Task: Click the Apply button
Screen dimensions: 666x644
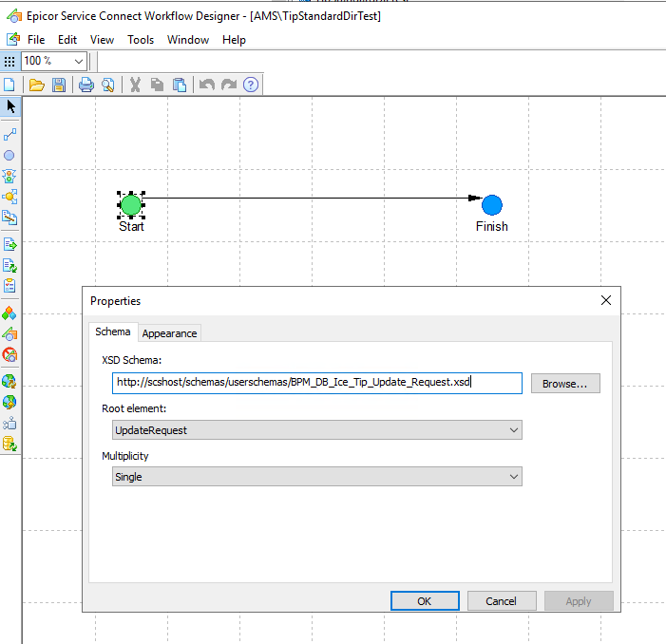Action: [579, 600]
